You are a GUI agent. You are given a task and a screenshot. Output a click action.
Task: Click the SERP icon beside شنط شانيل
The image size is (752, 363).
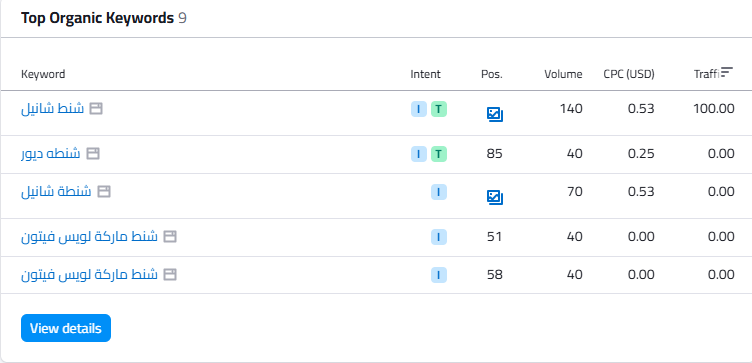pos(97,109)
